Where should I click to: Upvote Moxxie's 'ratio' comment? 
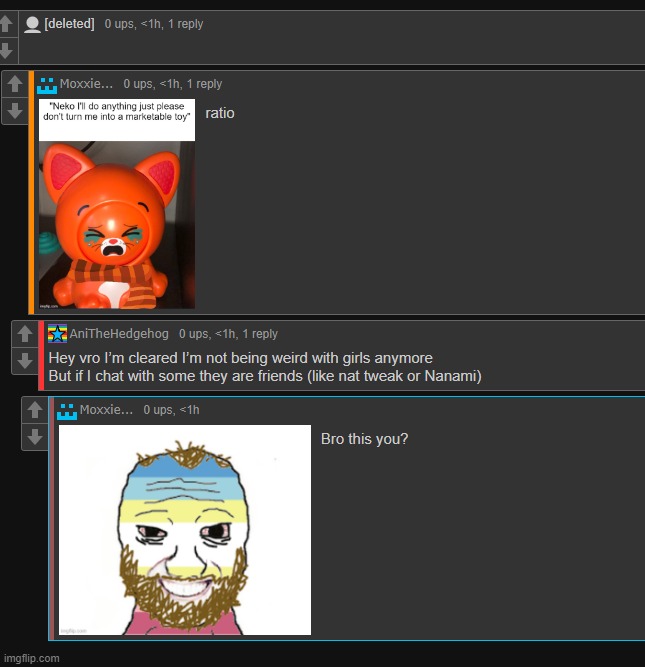point(15,84)
